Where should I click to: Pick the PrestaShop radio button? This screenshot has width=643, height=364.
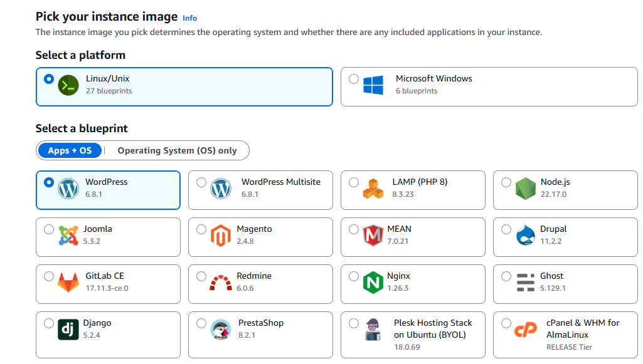201,323
